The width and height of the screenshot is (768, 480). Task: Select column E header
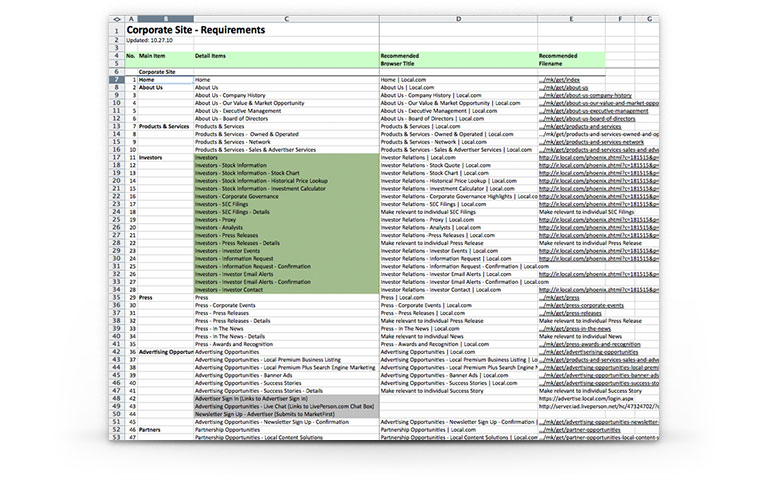point(571,19)
